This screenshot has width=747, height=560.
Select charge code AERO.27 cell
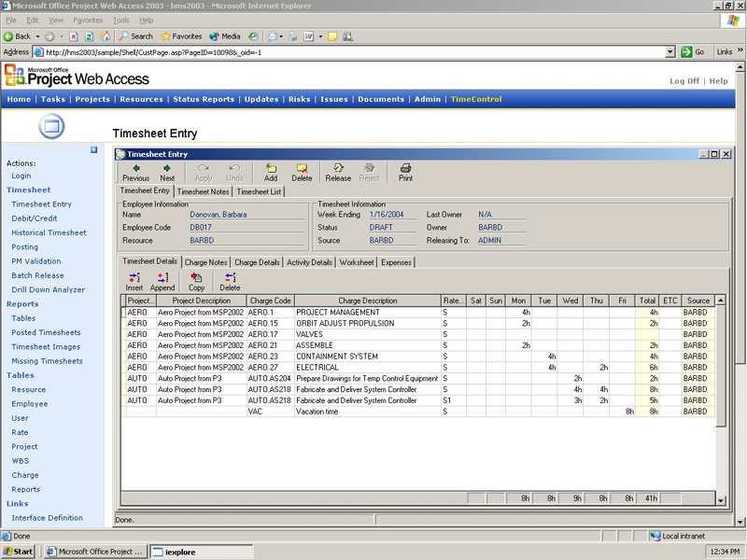[x=270, y=368]
